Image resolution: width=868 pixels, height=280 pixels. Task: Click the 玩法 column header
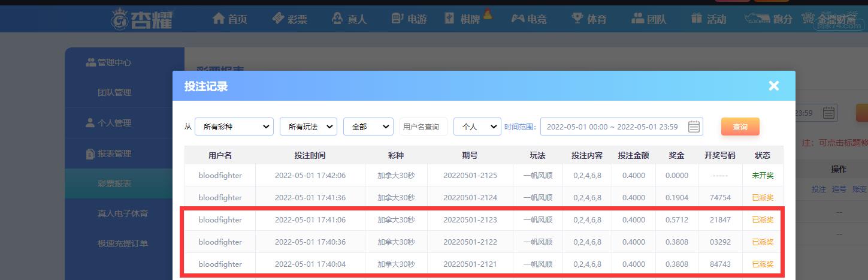(x=538, y=155)
